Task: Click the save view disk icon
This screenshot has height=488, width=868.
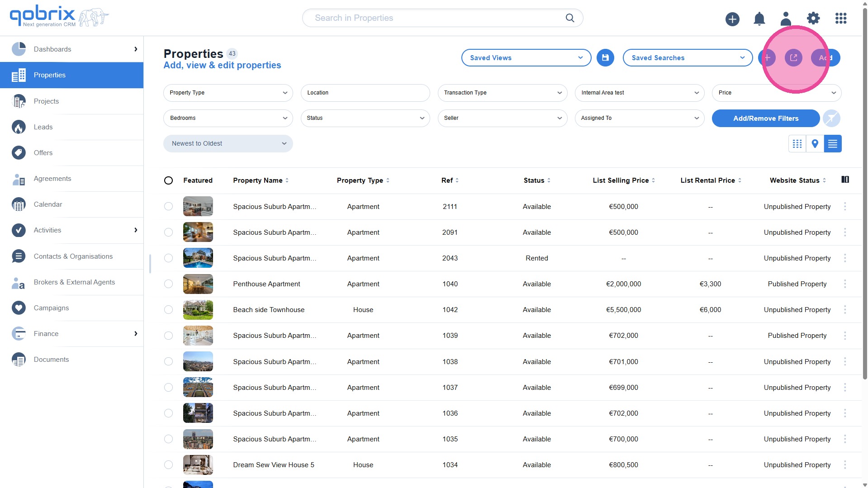Action: [x=605, y=58]
